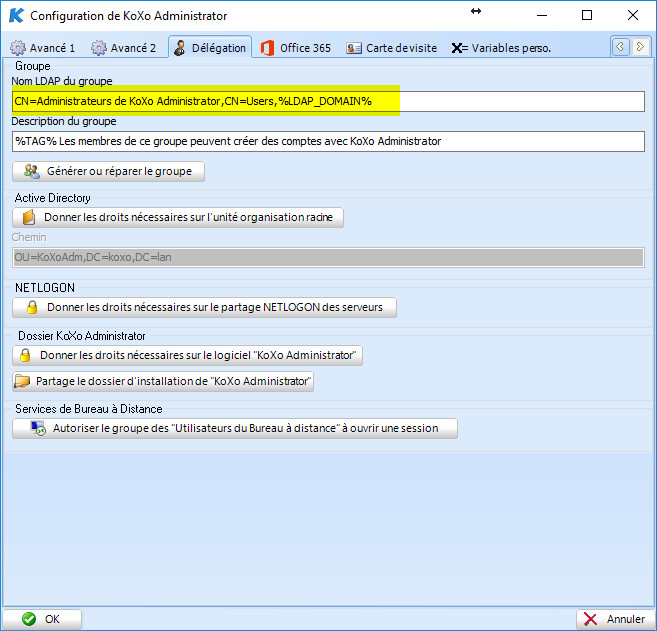Click the remote desktop icon on Autoriser button

(x=38, y=428)
